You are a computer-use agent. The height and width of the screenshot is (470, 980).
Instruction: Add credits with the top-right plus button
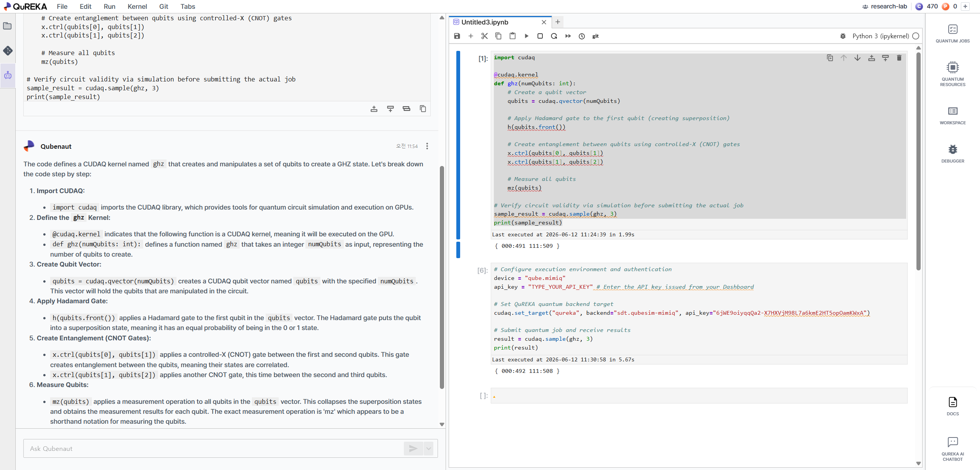pyautogui.click(x=965, y=7)
